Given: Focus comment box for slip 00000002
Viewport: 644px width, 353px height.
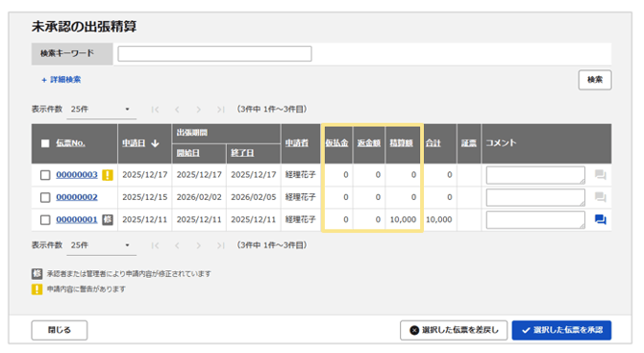Looking at the screenshot, I should click(535, 197).
